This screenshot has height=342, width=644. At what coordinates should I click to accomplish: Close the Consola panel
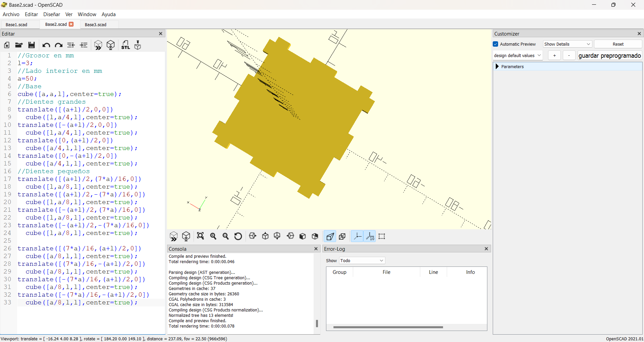[x=316, y=249]
